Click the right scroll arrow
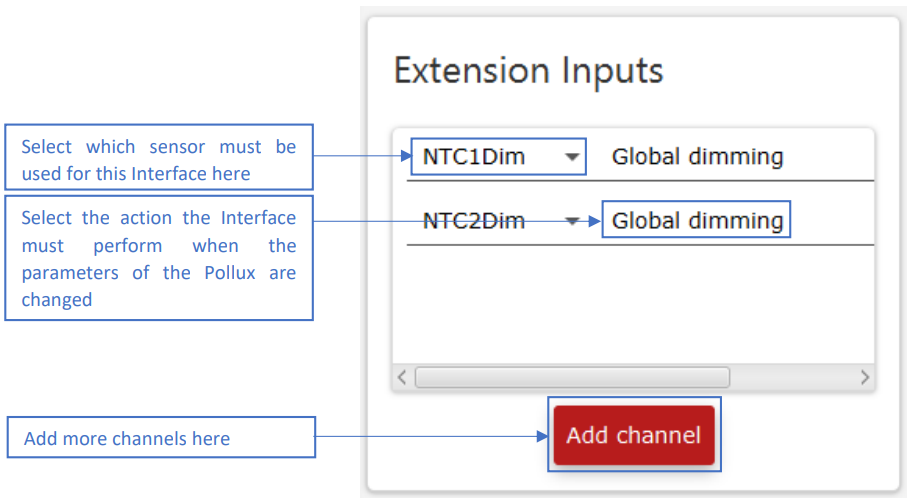Viewport: 907px width, 498px height. pos(865,378)
